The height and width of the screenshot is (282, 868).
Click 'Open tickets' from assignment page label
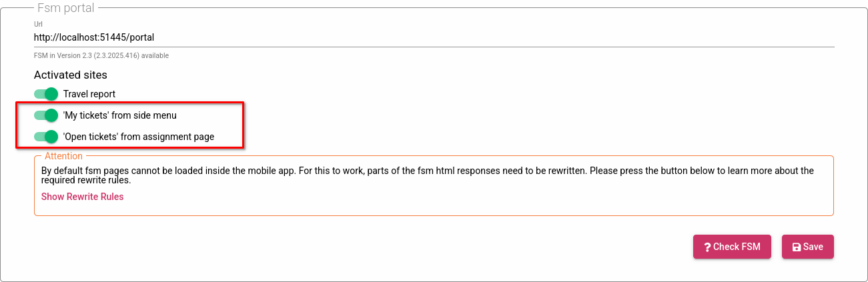[x=139, y=137]
